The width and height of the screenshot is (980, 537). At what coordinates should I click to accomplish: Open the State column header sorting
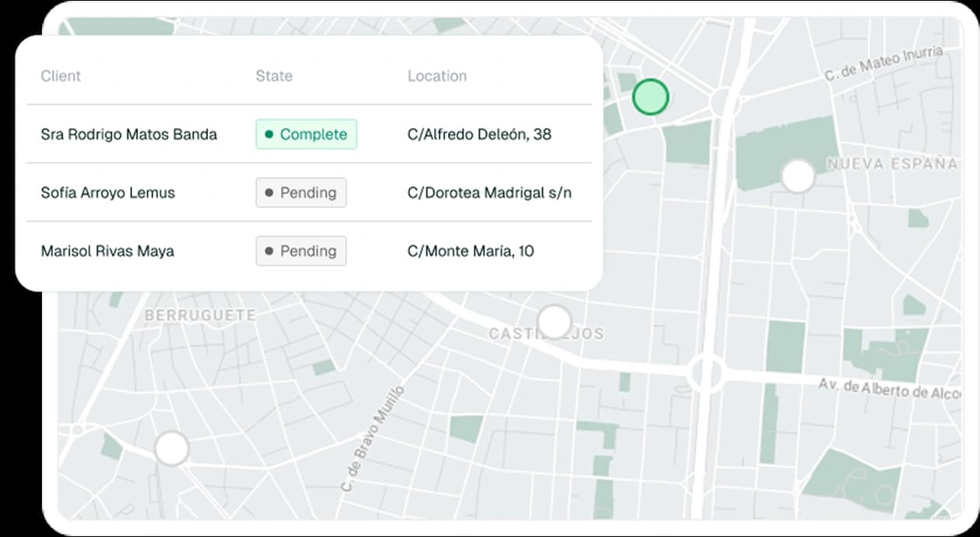pos(273,76)
